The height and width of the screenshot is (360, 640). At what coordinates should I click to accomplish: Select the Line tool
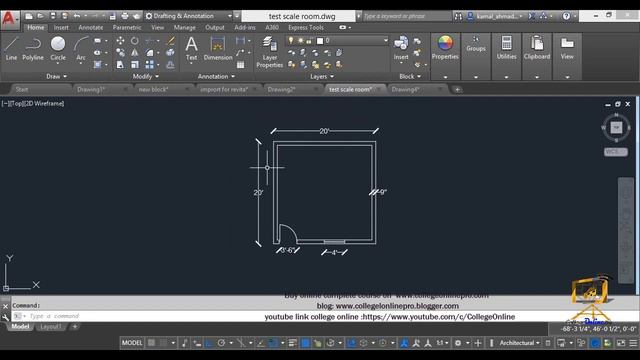11,49
